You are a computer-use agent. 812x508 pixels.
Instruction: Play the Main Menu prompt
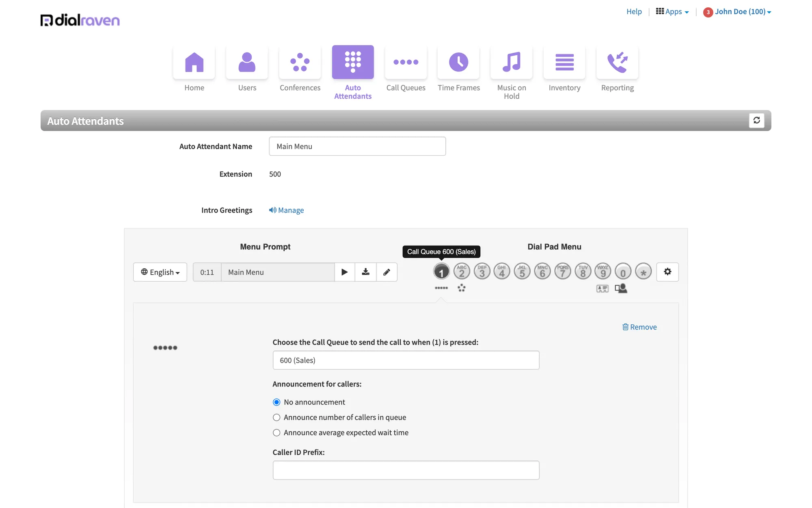345,272
